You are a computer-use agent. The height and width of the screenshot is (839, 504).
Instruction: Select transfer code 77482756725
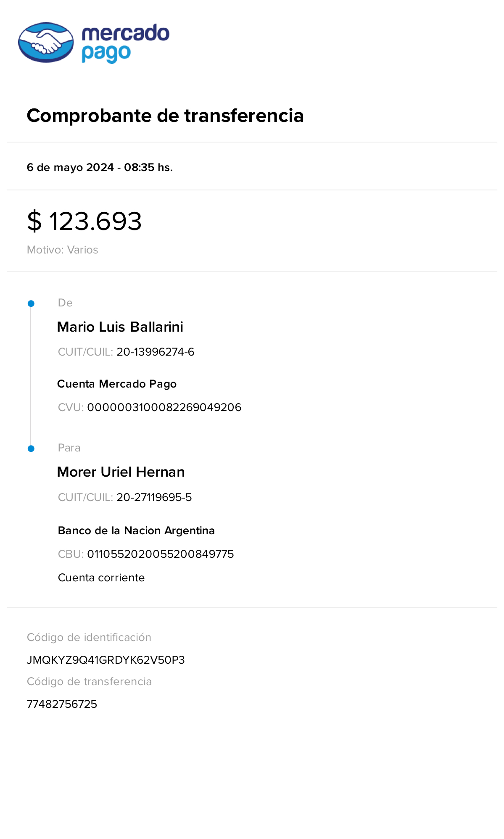62,704
